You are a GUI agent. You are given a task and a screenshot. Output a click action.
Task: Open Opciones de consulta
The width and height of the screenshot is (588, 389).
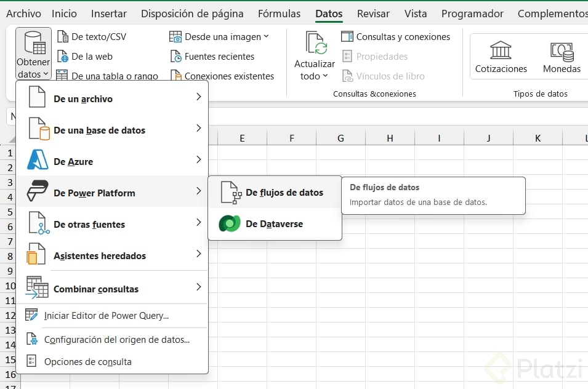pos(87,362)
